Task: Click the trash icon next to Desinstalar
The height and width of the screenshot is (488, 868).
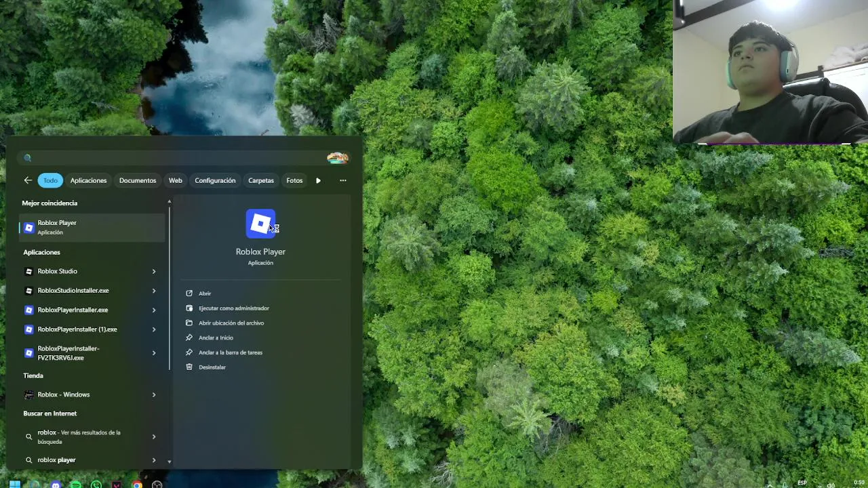Action: (189, 367)
